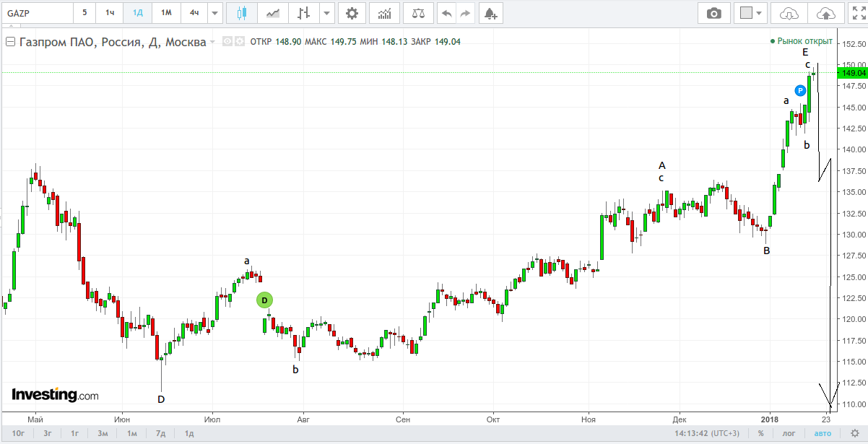Select the candlestick chart type icon

click(x=241, y=13)
